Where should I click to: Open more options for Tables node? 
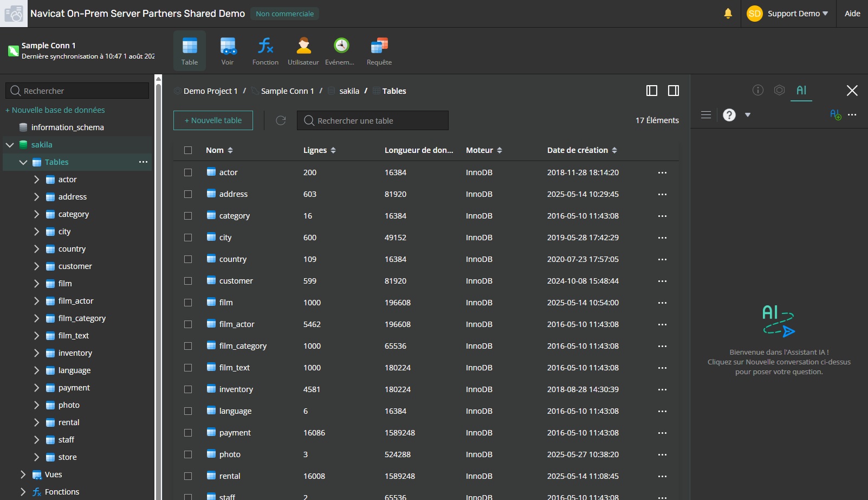(143, 162)
